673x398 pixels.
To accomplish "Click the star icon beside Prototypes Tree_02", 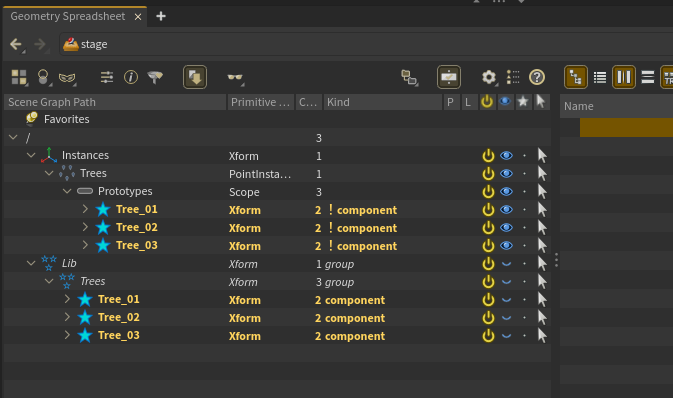I will click(x=103, y=228).
